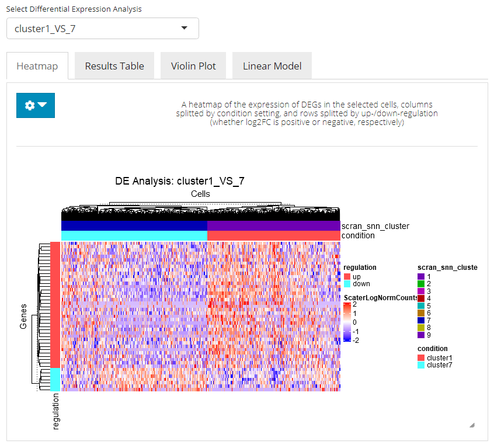This screenshot has width=494, height=448.
Task: Click the resize handle in plot corner
Action: (x=472, y=425)
